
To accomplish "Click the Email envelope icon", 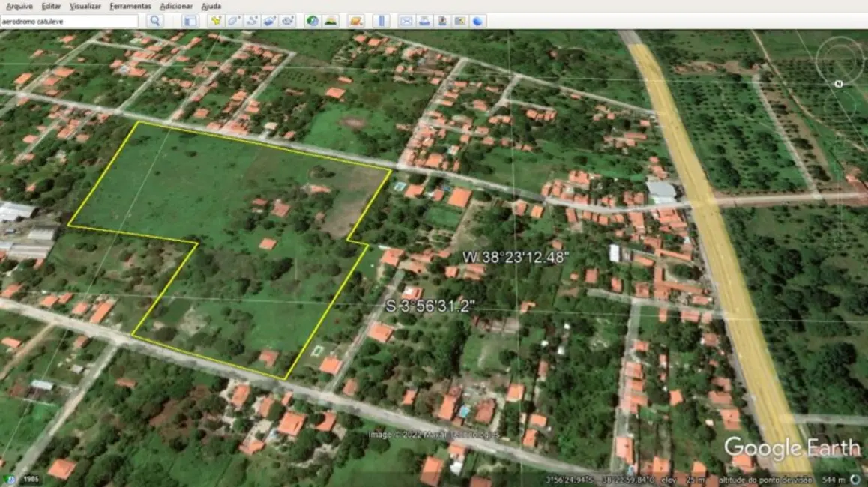I will (406, 21).
